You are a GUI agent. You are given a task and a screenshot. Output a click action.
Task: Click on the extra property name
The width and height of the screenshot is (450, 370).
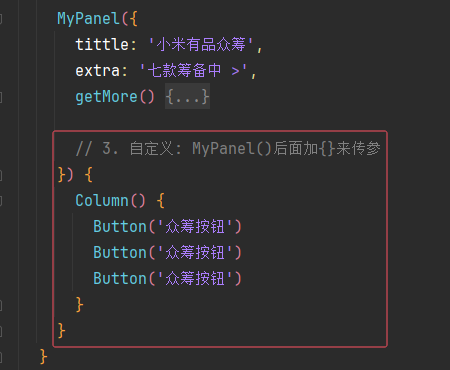97,71
